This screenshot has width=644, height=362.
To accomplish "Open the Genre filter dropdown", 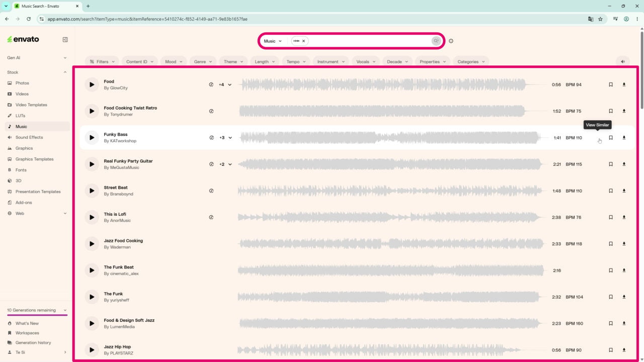I will click(x=203, y=61).
